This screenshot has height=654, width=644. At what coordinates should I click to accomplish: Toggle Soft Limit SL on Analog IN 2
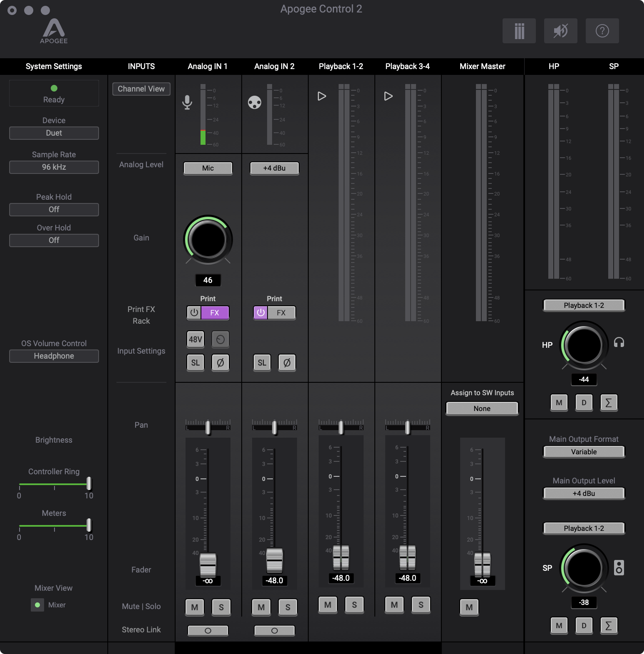click(x=262, y=362)
